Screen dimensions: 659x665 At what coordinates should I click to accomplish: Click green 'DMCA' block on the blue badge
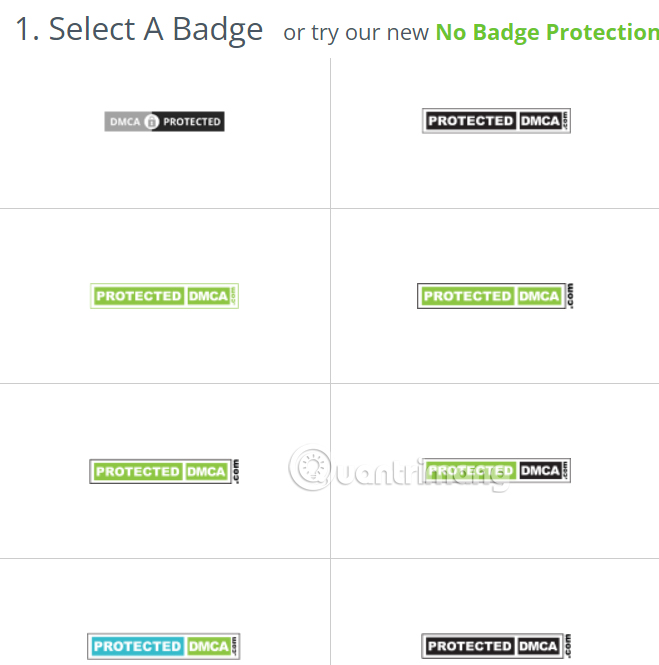coord(207,646)
